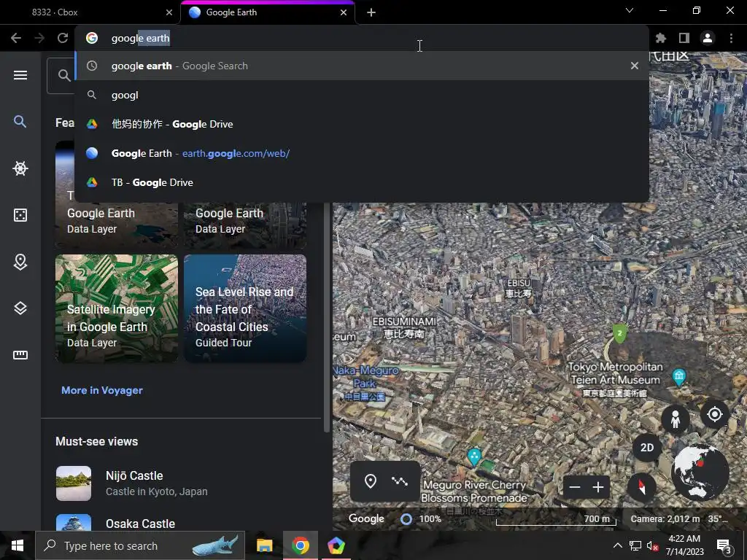747x560 pixels.
Task: Click the mini globe overview
Action: click(x=700, y=472)
